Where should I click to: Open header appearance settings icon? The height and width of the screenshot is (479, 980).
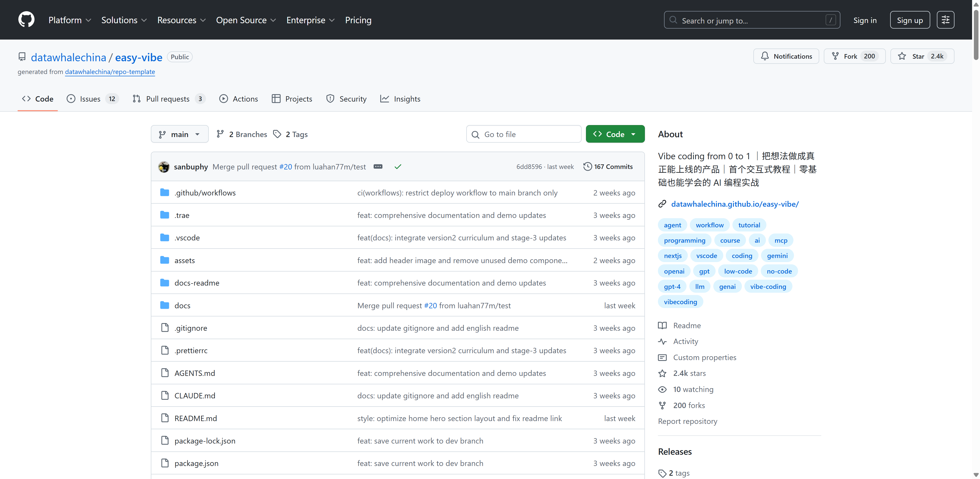click(945, 20)
